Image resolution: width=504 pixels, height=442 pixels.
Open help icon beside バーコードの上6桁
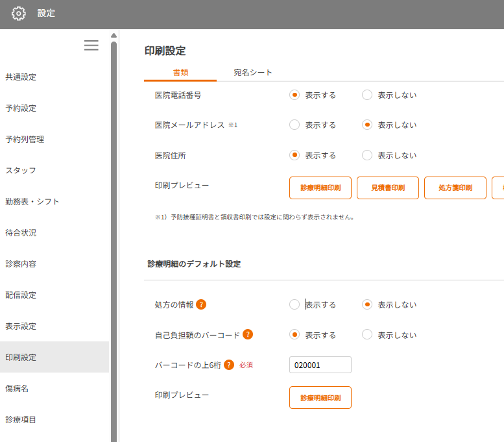coord(229,365)
